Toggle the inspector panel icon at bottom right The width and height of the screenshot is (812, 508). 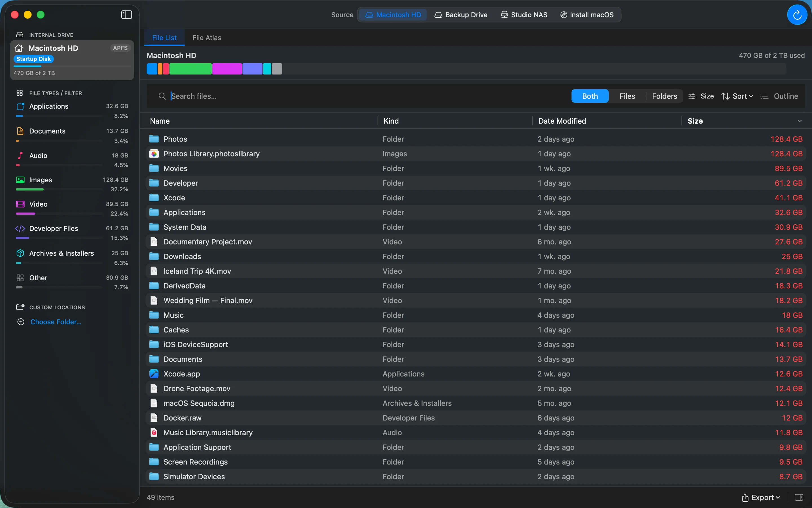(x=799, y=497)
